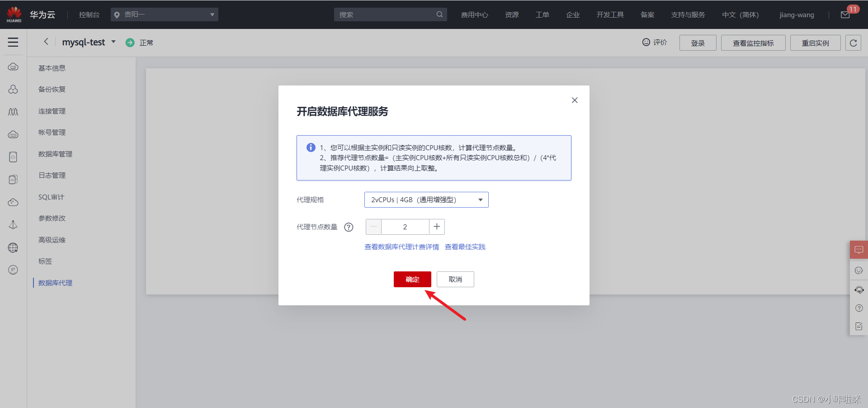
Task: Click the three-circle cluster sidebar icon
Action: [x=13, y=89]
